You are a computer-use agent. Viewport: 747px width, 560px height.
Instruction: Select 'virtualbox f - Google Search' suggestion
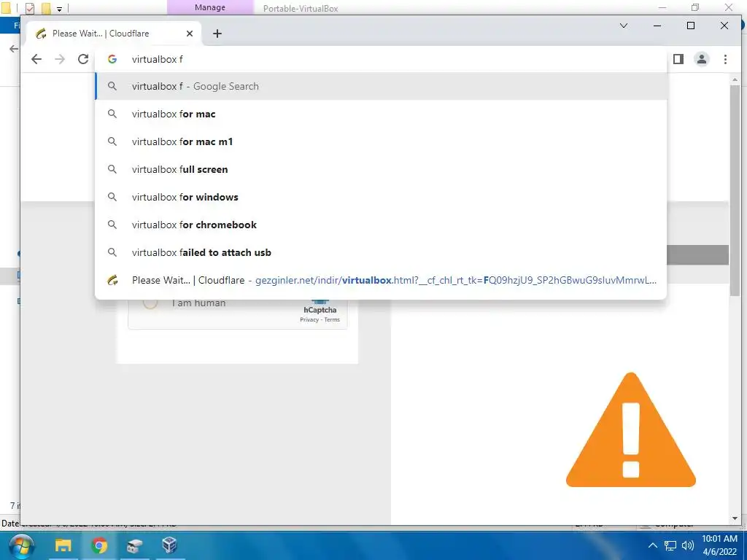tap(381, 86)
